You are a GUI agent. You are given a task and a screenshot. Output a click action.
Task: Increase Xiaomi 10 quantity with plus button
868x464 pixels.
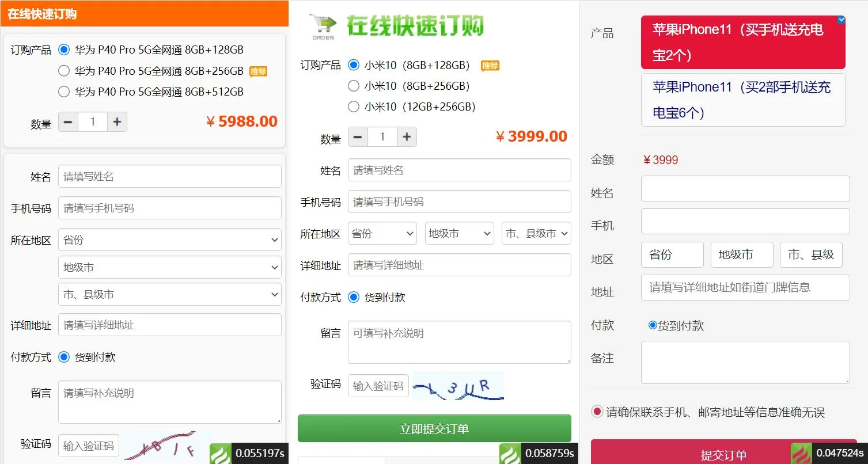[407, 137]
